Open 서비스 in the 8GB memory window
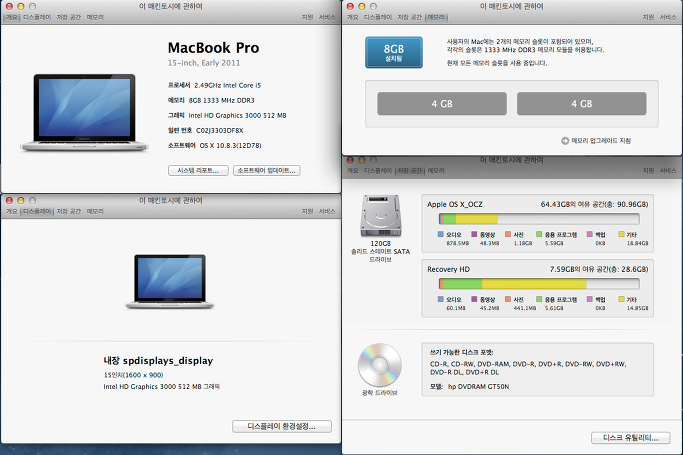683x455 pixels. [x=668, y=17]
